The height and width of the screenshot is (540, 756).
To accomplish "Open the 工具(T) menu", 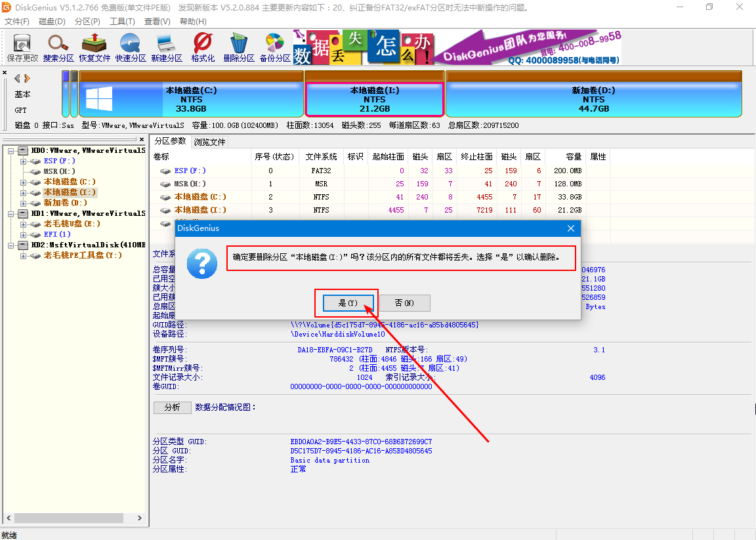I will 122,22.
